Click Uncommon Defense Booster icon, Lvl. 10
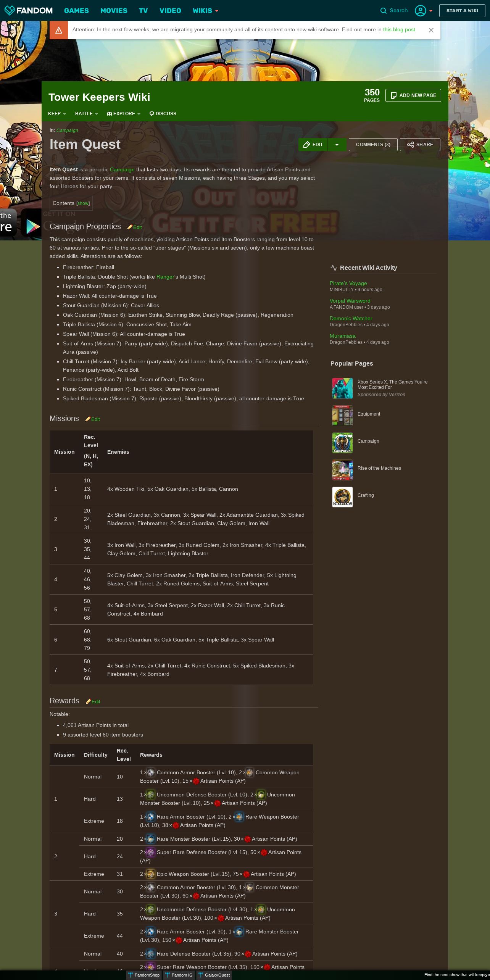 [x=151, y=795]
